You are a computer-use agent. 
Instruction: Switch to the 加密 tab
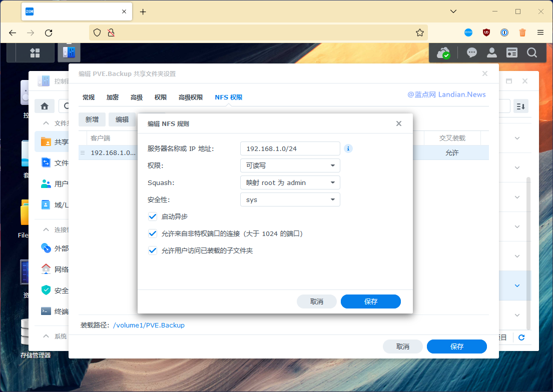[x=112, y=97]
